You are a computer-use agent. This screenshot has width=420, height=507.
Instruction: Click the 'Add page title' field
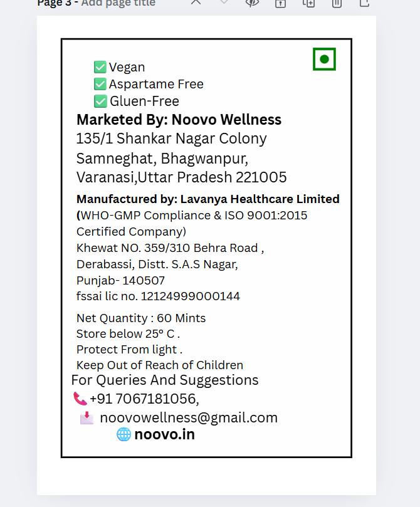(118, 3)
